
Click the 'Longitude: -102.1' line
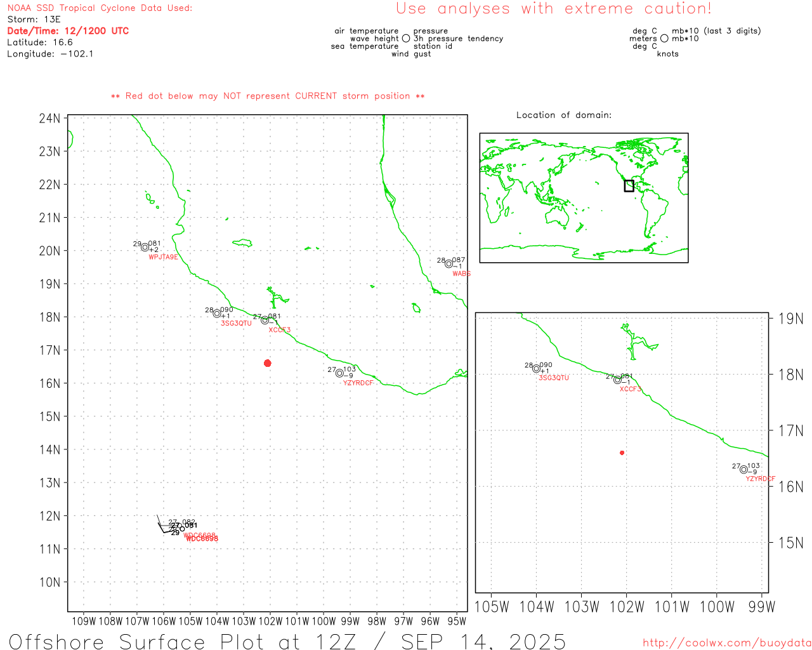pos(50,53)
